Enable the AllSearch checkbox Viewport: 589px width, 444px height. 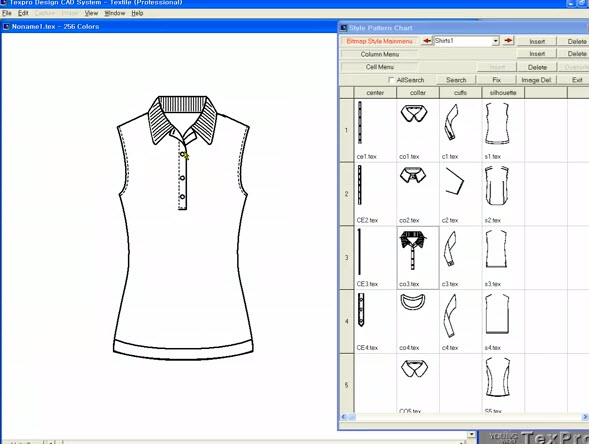coord(391,80)
